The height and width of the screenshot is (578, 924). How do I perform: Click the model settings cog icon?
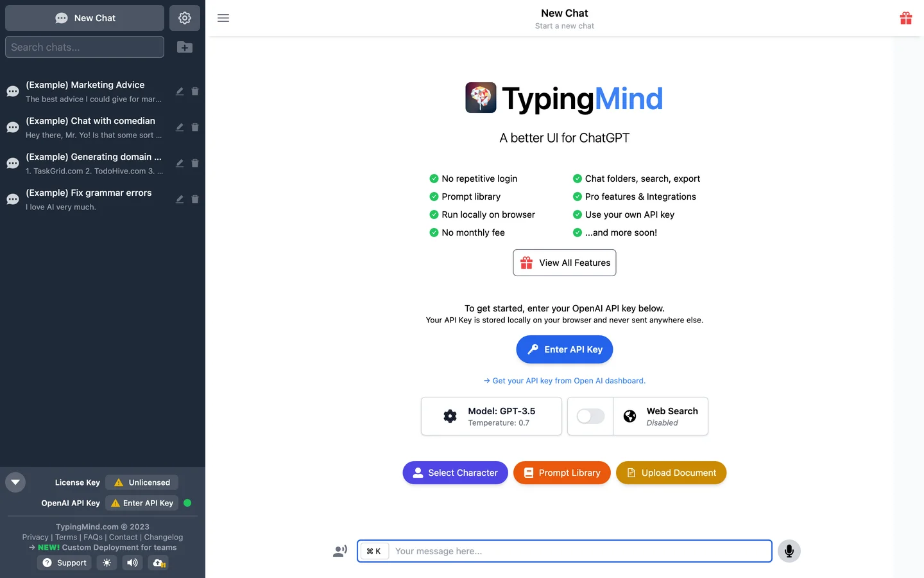[450, 416]
